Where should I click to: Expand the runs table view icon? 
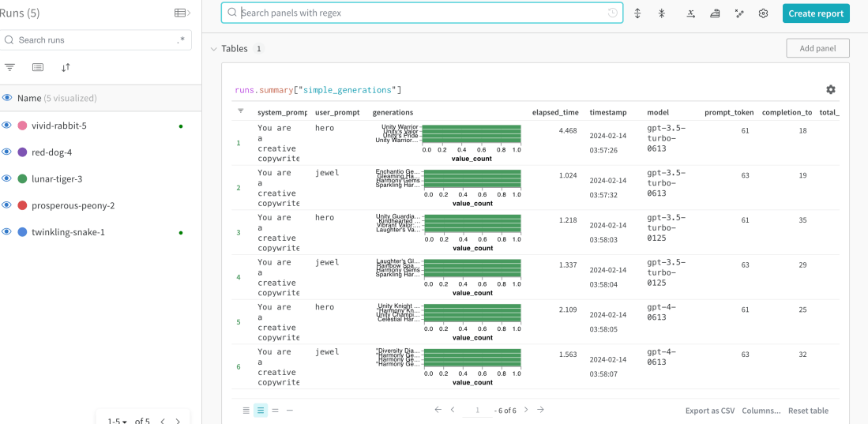tap(182, 13)
